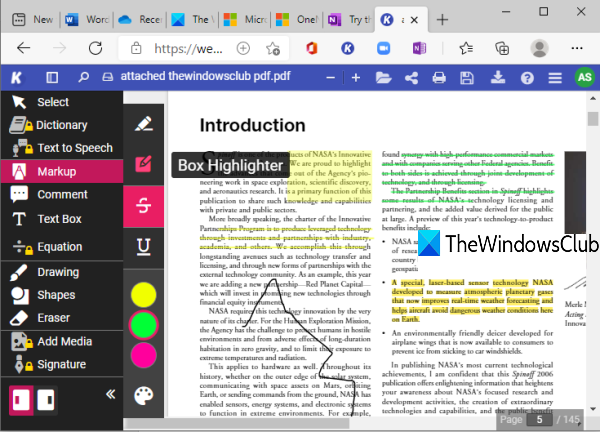Choose the Strikethrough markup tool
This screenshot has width=600, height=432.
(144, 205)
